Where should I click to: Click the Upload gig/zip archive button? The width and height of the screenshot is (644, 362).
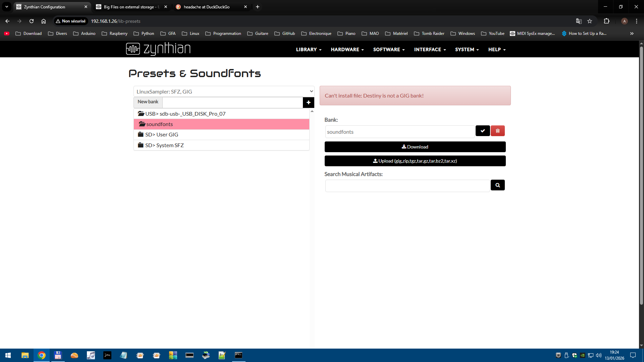tap(415, 161)
